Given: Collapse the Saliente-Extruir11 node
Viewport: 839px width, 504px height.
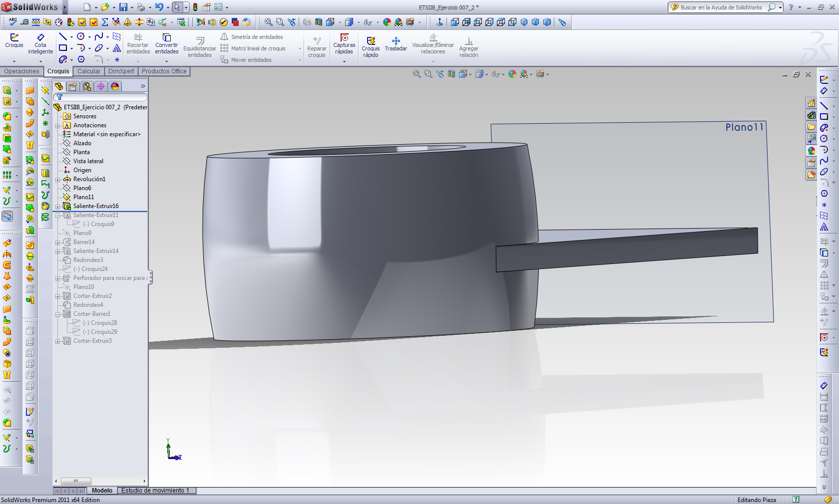Looking at the screenshot, I should point(58,216).
